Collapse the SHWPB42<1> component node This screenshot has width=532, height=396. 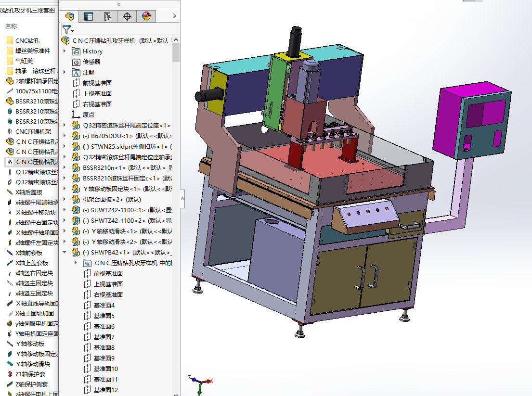point(65,252)
